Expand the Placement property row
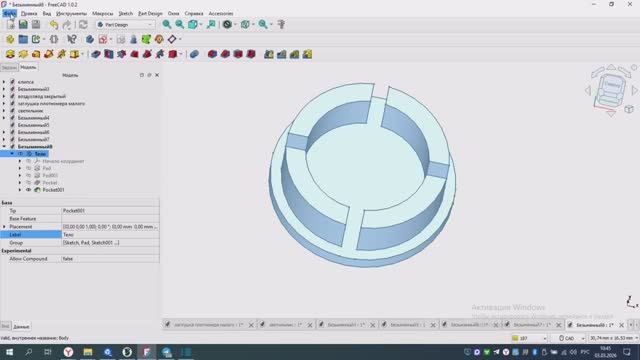Image resolution: width=640 pixels, height=360 pixels. click(4, 227)
